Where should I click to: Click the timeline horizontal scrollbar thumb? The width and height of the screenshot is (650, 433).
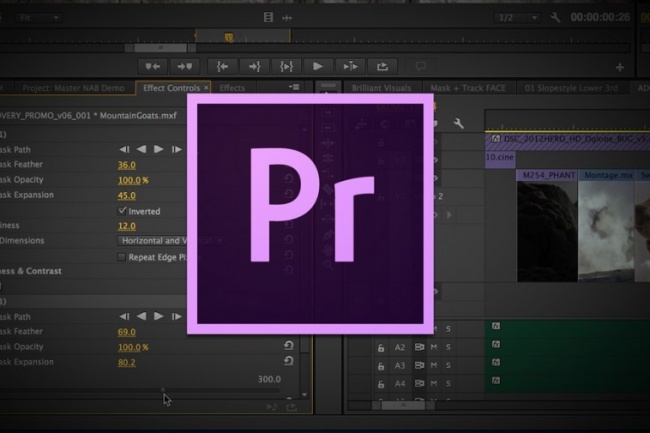tap(403, 406)
